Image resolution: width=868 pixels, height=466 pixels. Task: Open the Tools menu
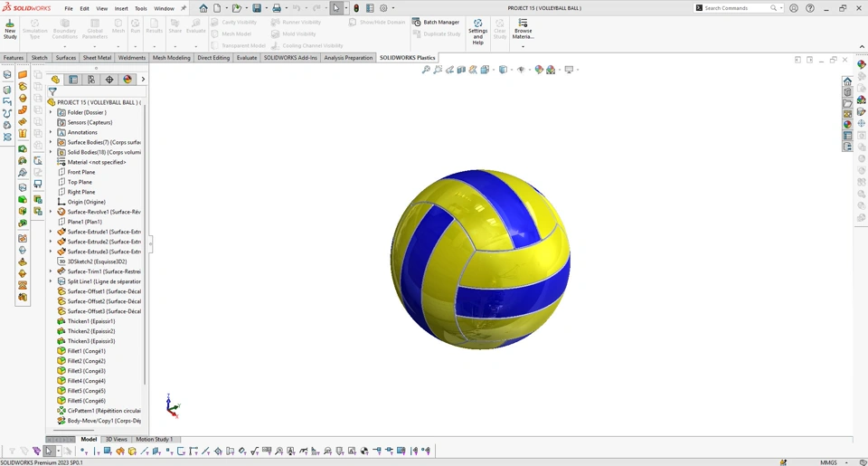141,8
